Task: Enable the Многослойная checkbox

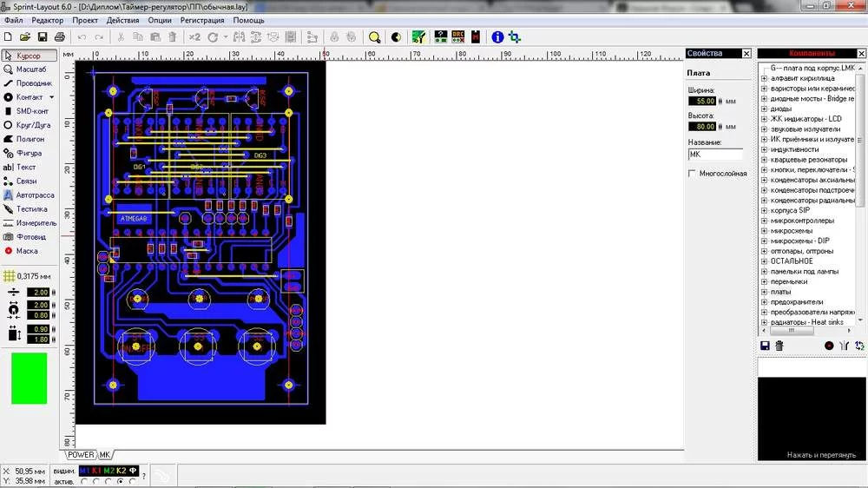Action: pyautogui.click(x=692, y=174)
